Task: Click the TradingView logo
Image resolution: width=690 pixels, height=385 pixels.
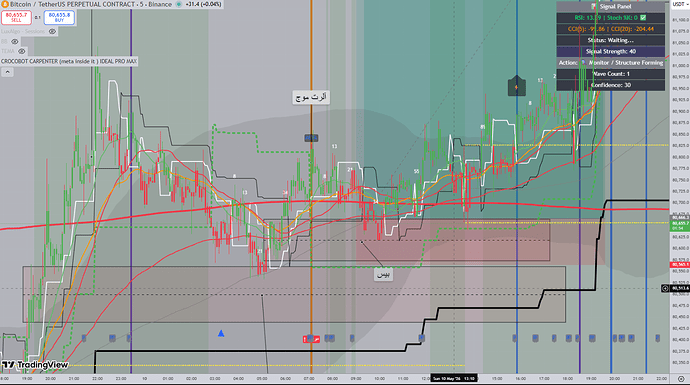Action: 35,365
